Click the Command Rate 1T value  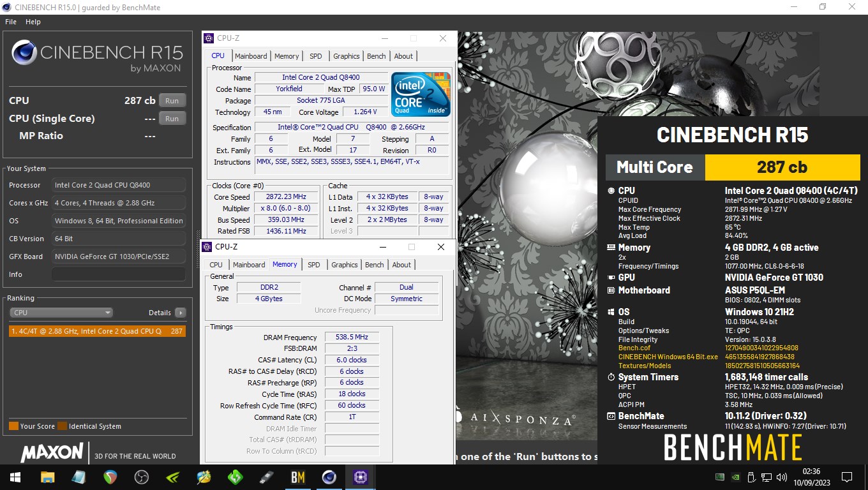pyautogui.click(x=352, y=417)
